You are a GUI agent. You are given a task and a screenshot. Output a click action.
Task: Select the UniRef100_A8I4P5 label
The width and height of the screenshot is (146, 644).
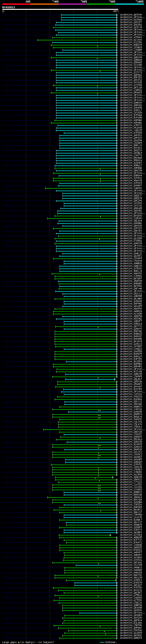tap(131, 306)
